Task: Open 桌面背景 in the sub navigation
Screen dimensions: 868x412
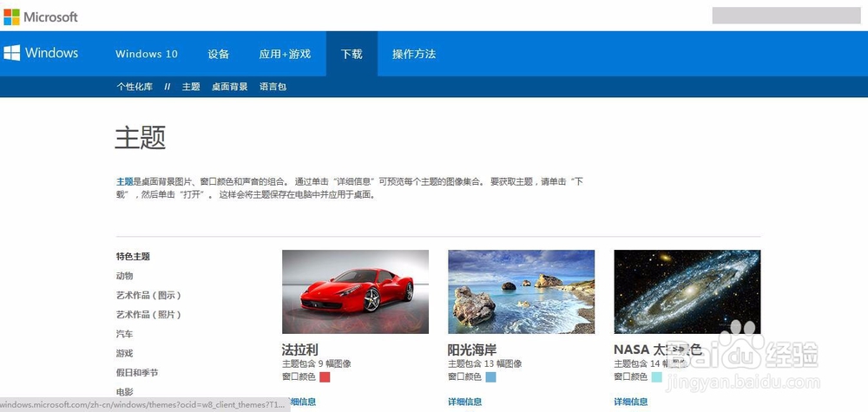Action: (230, 87)
